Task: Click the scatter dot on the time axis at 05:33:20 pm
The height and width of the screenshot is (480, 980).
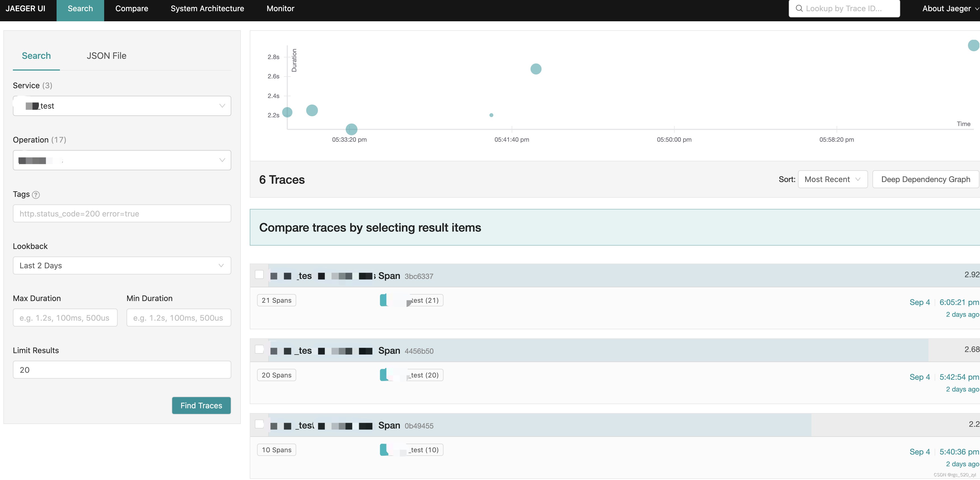Action: [351, 129]
